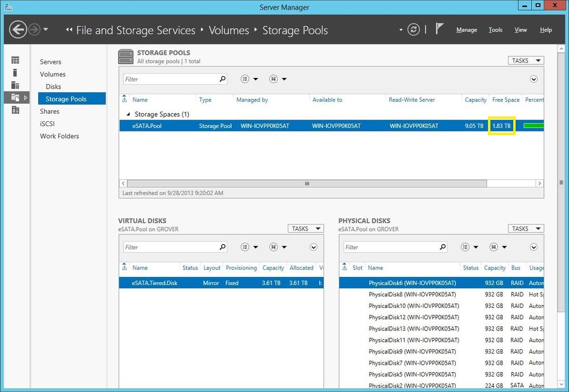The height and width of the screenshot is (392, 569).
Task: Collapse the Storage Spaces (1) group
Action: click(128, 114)
